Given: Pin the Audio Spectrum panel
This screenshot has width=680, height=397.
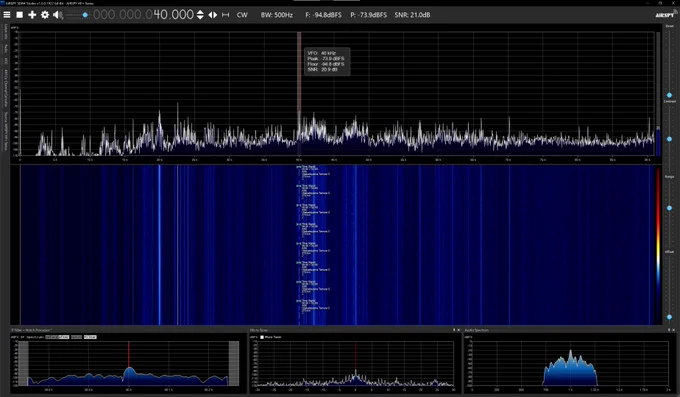Looking at the screenshot, I should 669,330.
